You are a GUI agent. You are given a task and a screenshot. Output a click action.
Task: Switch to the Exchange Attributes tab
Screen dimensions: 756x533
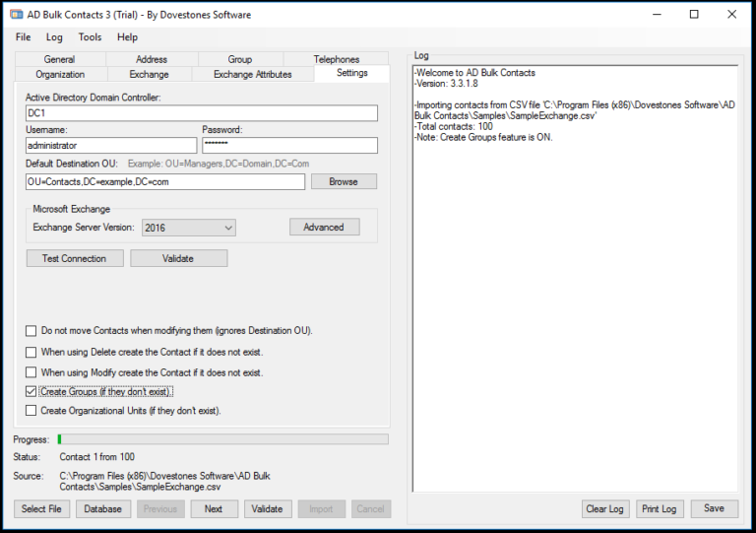(253, 74)
